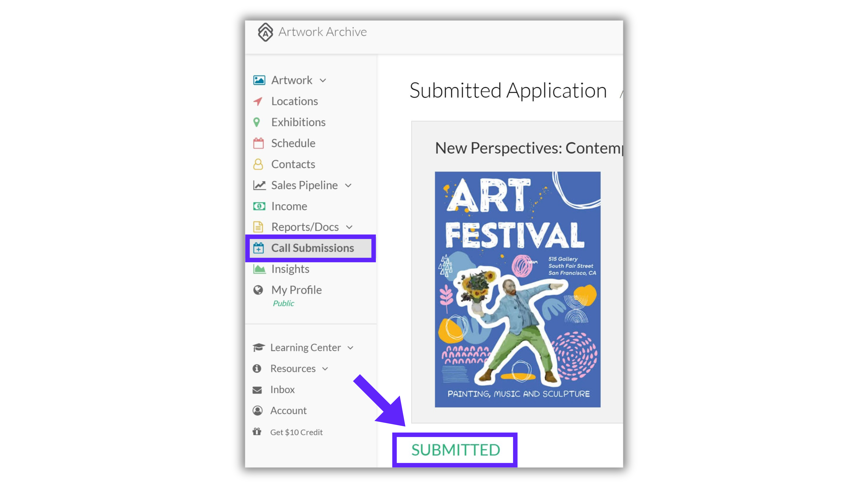Click the gift icon for credit
Image resolution: width=868 pixels, height=488 pixels.
tap(257, 432)
